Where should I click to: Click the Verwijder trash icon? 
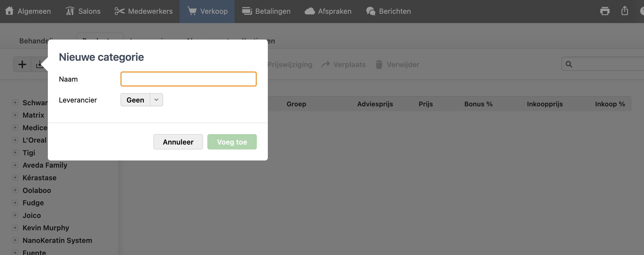(379, 65)
